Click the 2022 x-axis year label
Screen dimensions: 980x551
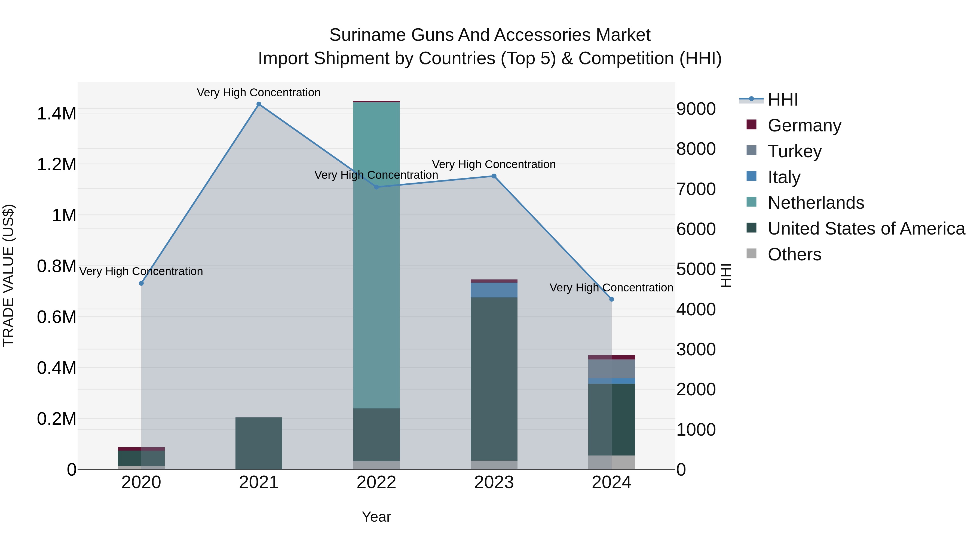(376, 482)
